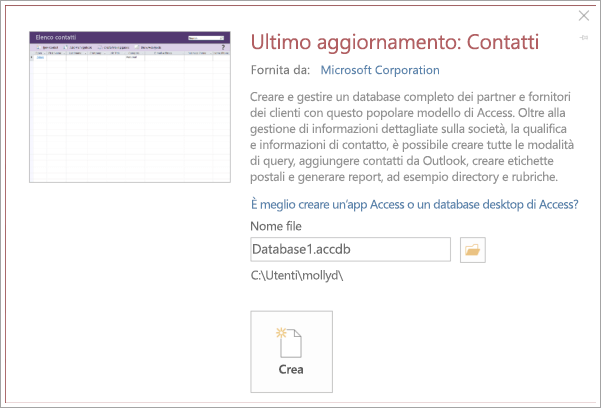
Task: Close the template dialog with the X
Action: click(584, 16)
